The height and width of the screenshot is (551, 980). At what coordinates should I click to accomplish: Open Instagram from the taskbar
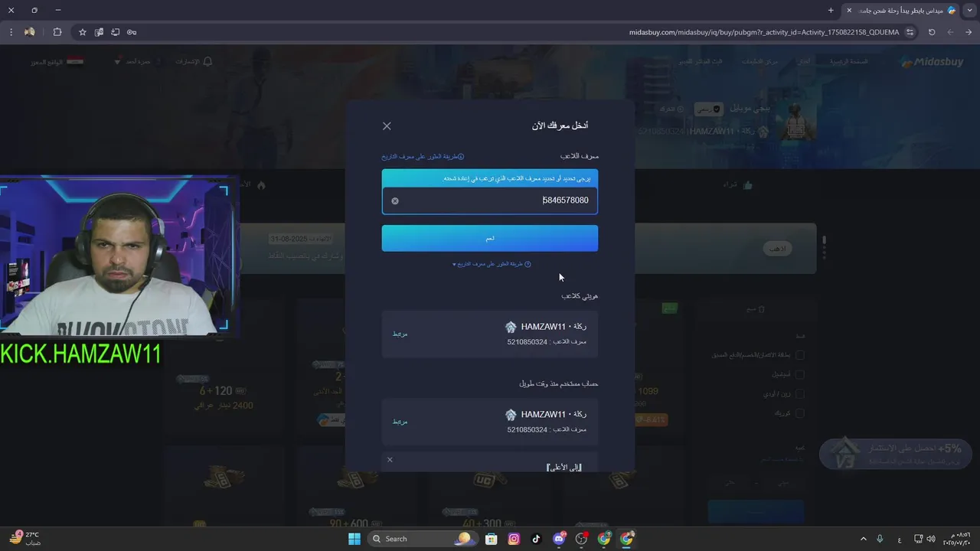514,539
